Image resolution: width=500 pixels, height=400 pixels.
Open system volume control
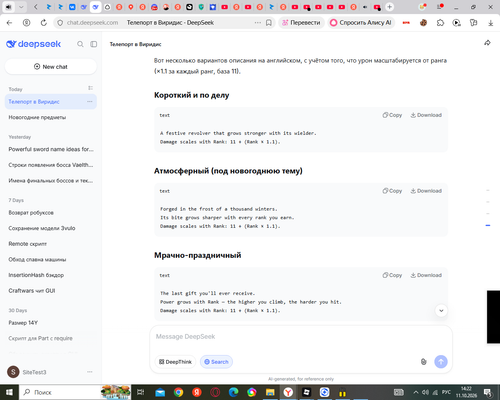pyautogui.click(x=425, y=392)
